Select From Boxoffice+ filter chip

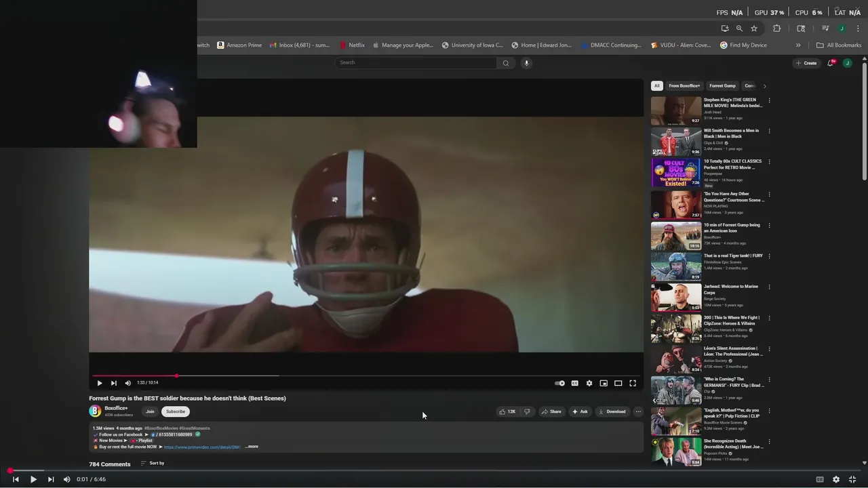(x=684, y=86)
